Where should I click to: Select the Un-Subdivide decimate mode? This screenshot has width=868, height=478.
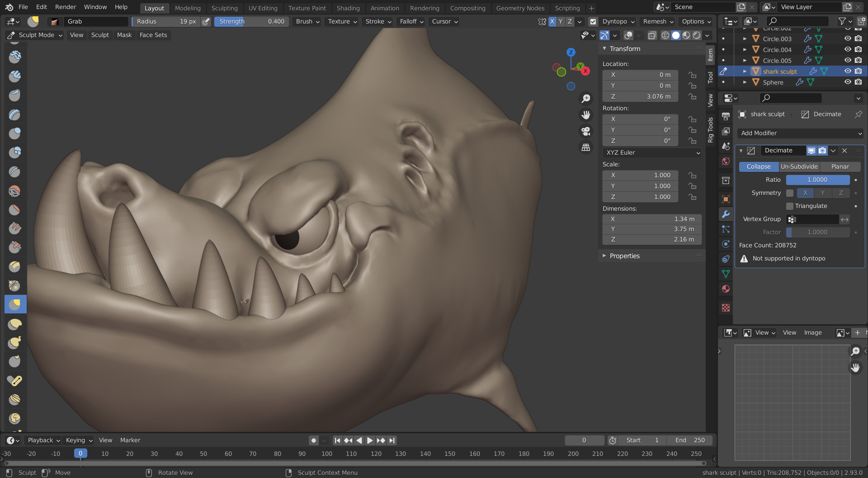pos(799,167)
